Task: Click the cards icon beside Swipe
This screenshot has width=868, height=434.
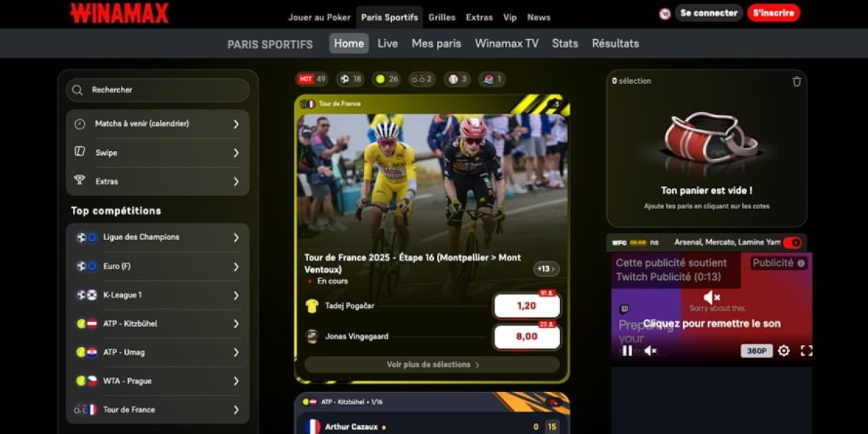Action: (80, 152)
